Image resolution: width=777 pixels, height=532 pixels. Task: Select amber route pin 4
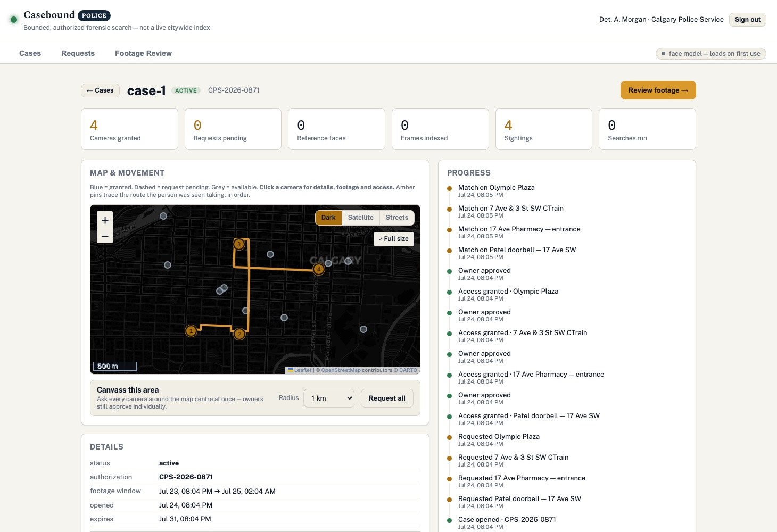pyautogui.click(x=319, y=269)
